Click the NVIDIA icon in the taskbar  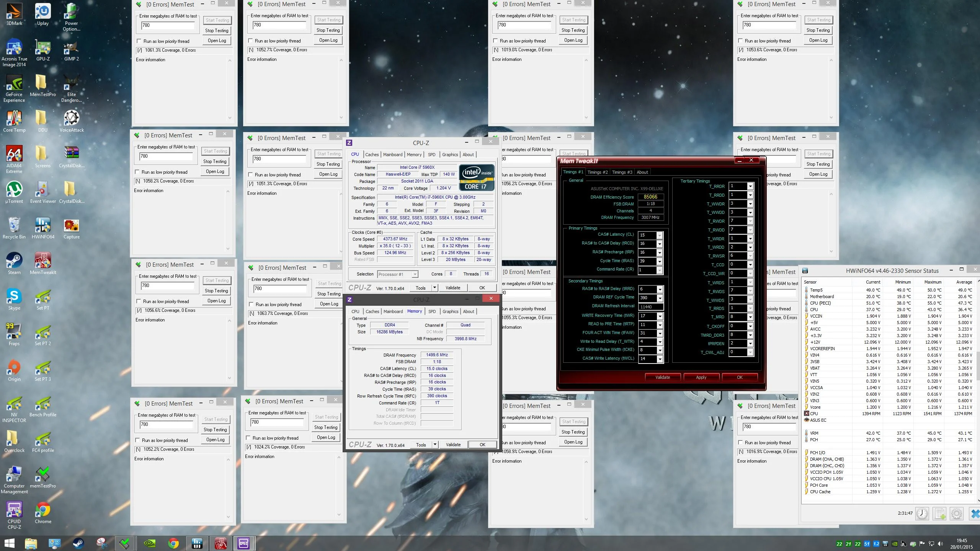149,543
